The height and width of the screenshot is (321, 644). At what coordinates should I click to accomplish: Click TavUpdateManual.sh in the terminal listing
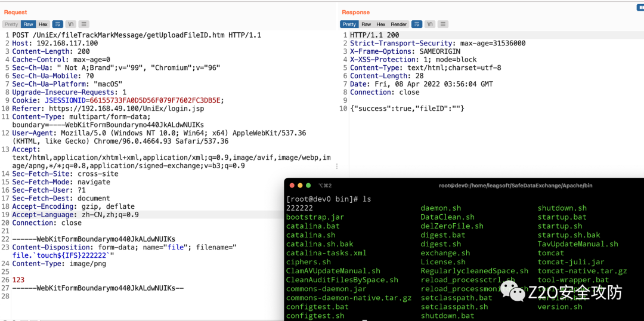click(578, 243)
